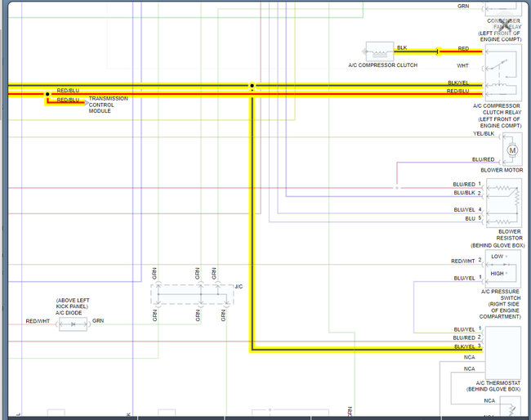Click the A/C COMPRESSOR CLUTCH label
Image resolution: width=531 pixels, height=420 pixels.
tap(382, 65)
